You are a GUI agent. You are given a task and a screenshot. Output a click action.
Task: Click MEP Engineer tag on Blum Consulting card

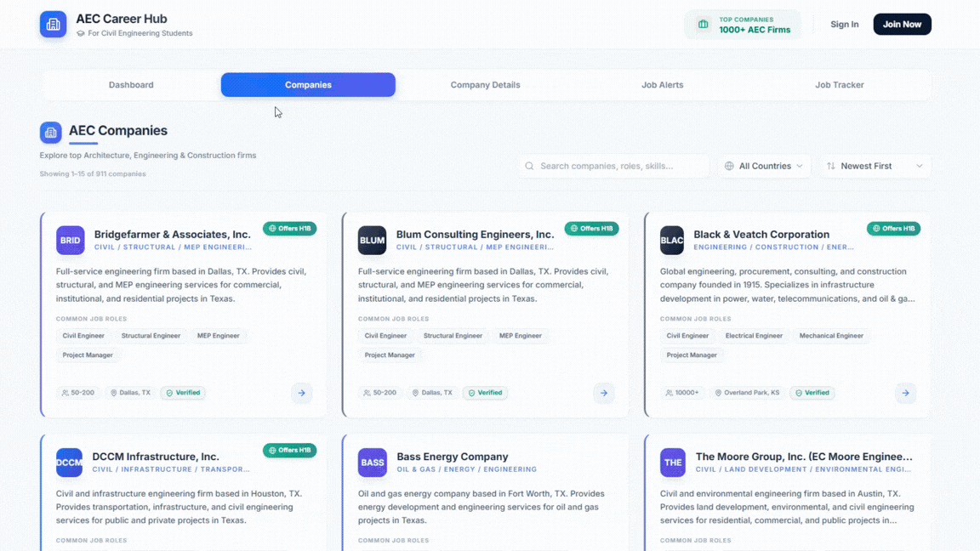pos(520,336)
